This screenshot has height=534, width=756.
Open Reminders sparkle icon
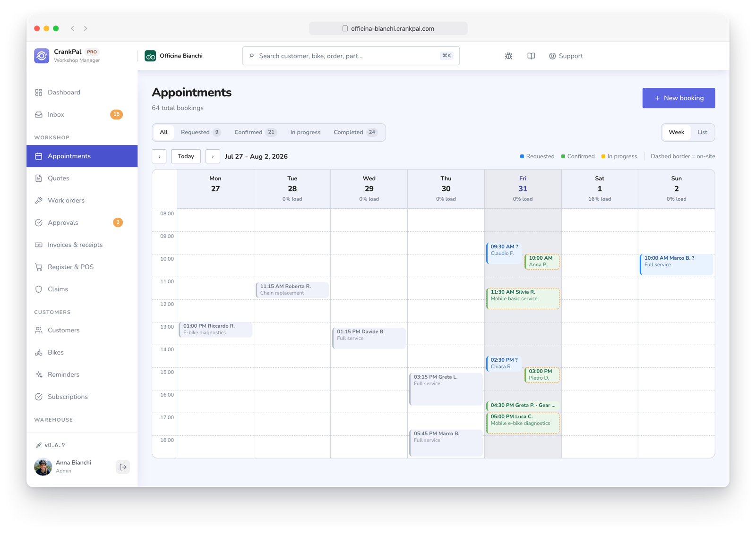pyautogui.click(x=39, y=374)
